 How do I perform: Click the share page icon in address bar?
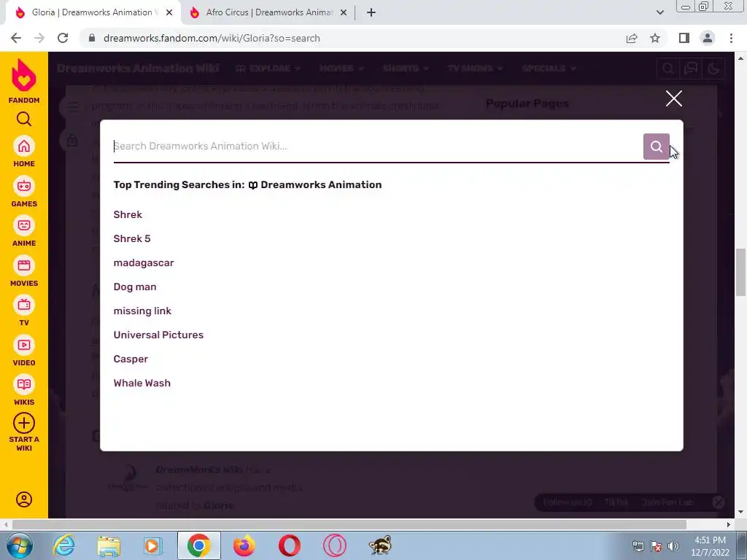click(632, 38)
